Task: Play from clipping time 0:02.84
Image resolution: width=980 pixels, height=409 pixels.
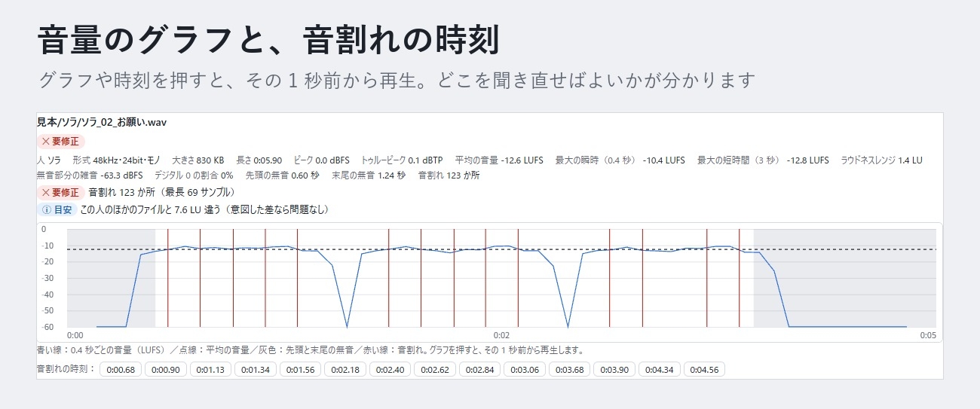Action: (x=480, y=369)
